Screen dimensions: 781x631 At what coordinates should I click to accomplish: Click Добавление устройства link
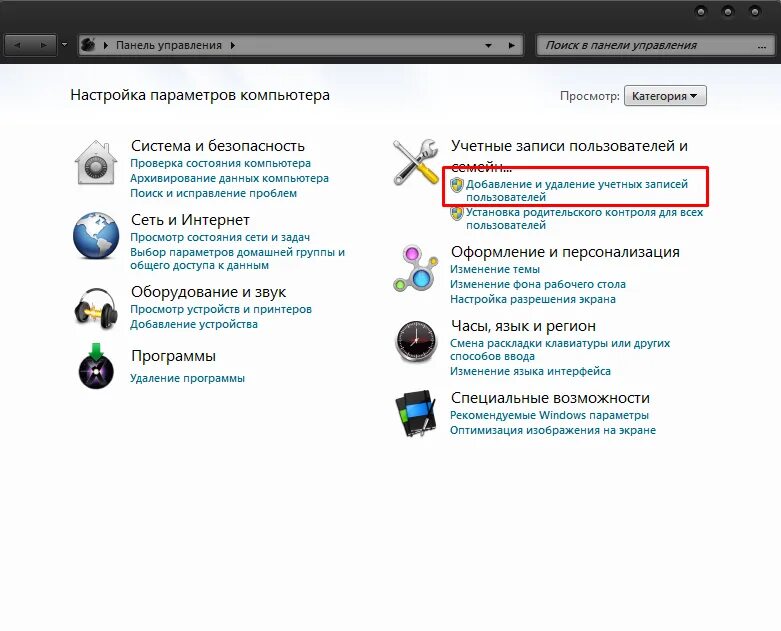click(x=194, y=324)
